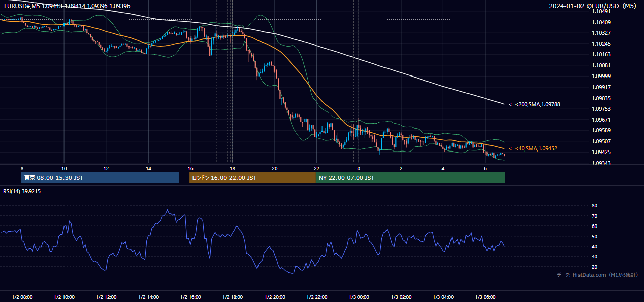Click the '2024-01-02 のEUR/USD (M5)' chart title
644x302 pixels.
tap(594, 6)
